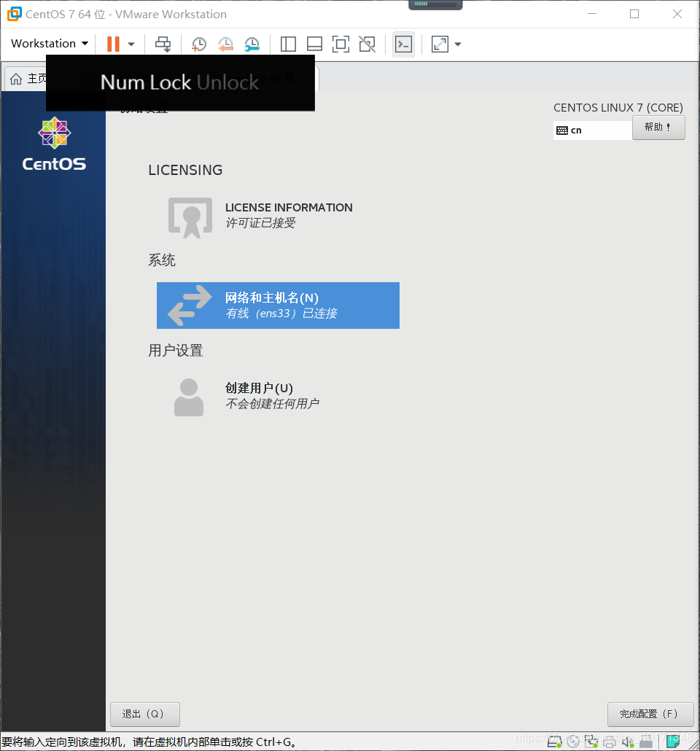Switch to the Home tab
This screenshot has height=751, width=700.
(28, 79)
